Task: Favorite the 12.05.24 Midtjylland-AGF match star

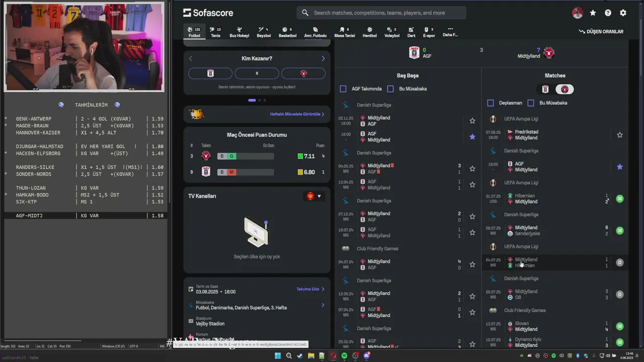Action: 472,296
